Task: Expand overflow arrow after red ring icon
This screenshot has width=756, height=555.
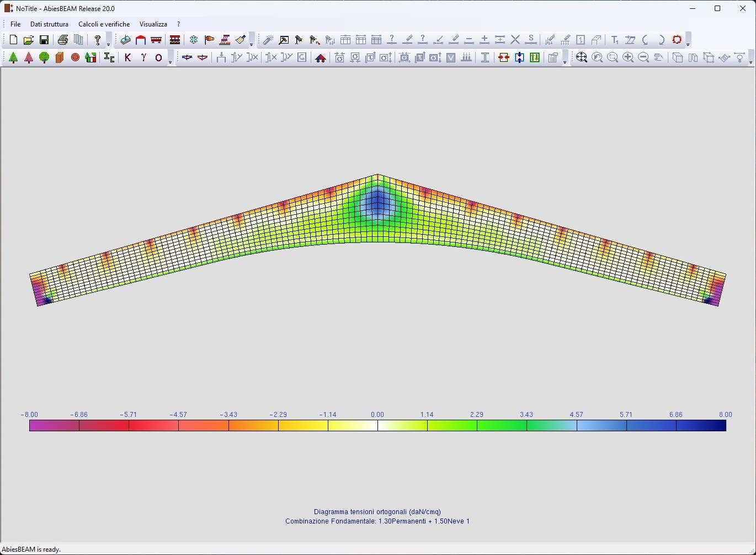Action: point(688,40)
